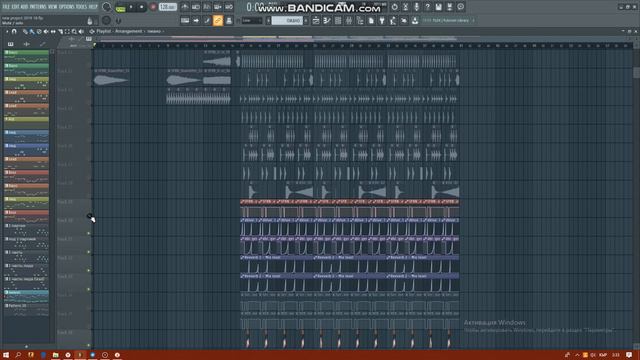Click the plus button after pattern selector
This screenshot has width=640, height=360.
click(x=306, y=20)
